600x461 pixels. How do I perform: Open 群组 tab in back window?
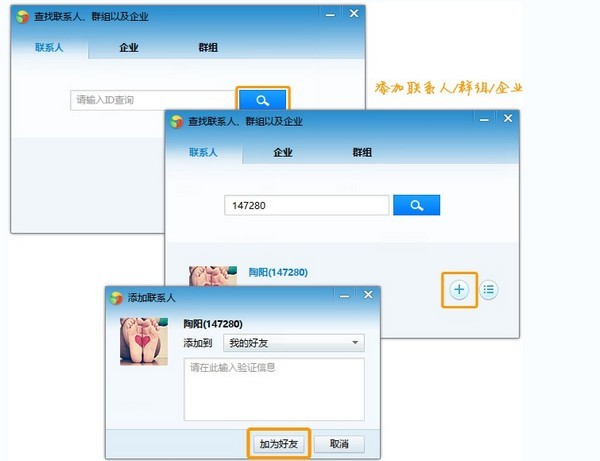(208, 47)
